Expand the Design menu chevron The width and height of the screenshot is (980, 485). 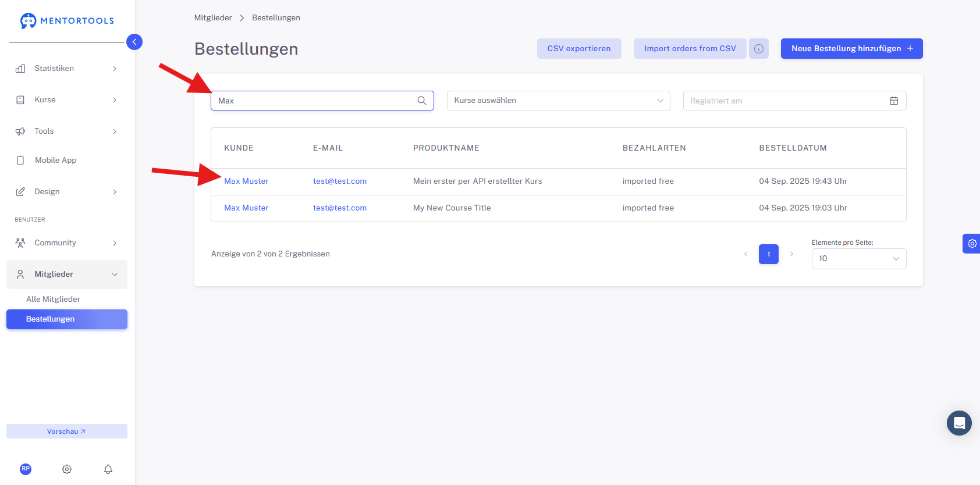[x=115, y=192]
